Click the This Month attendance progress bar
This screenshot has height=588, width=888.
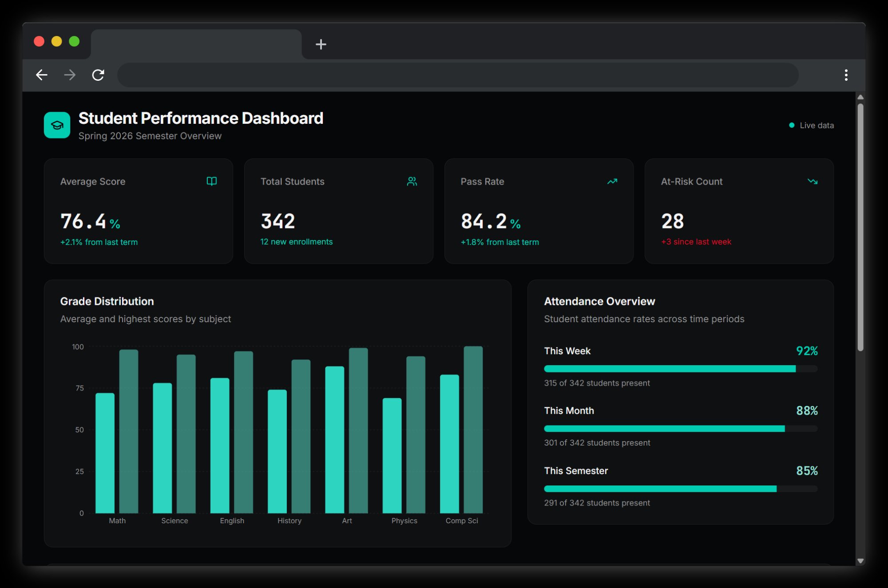click(x=681, y=429)
